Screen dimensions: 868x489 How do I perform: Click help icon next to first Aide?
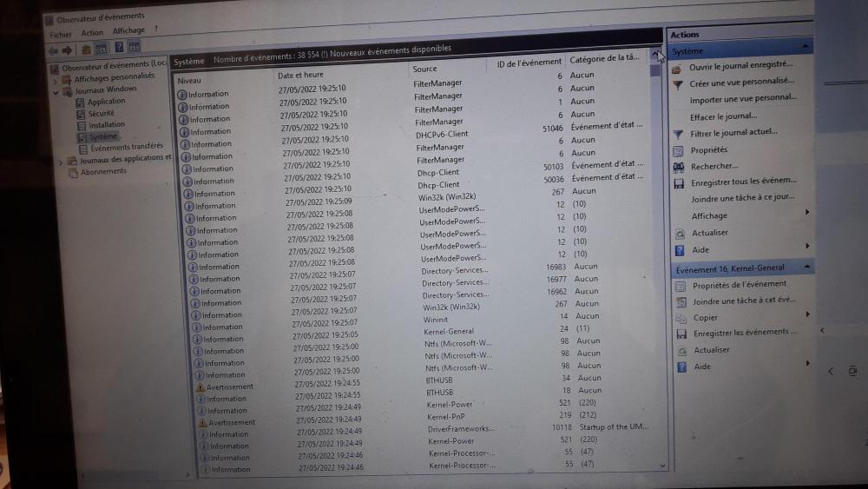(x=681, y=251)
